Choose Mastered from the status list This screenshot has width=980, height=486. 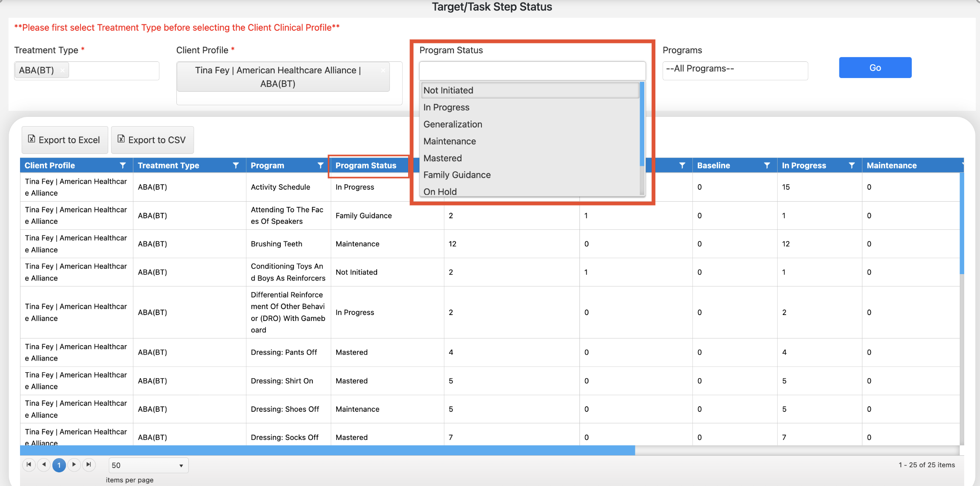442,158
